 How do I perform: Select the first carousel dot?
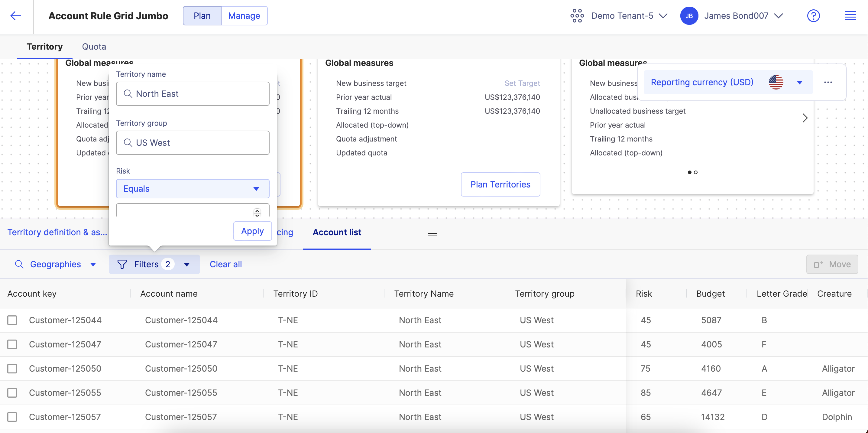point(689,172)
